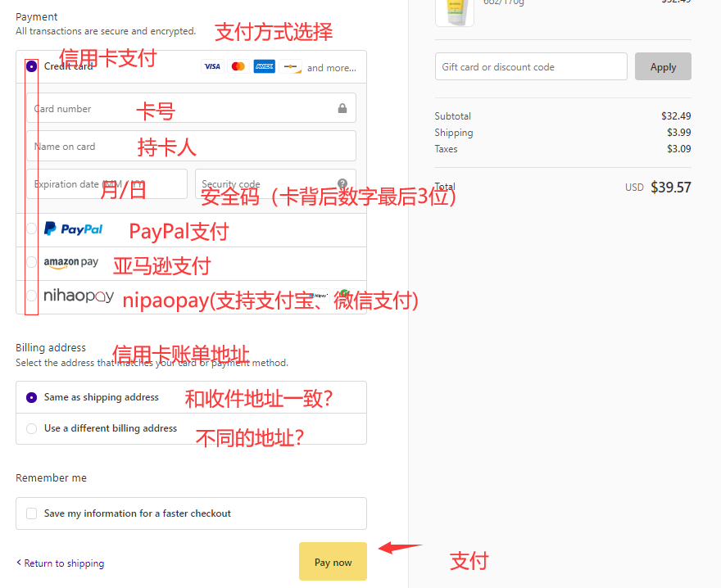Click the PayPal logo
The height and width of the screenshot is (588, 721).
click(x=73, y=228)
